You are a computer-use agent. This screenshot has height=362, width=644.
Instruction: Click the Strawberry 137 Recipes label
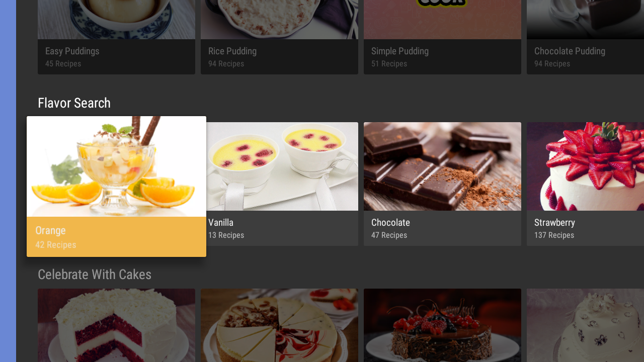[x=554, y=229]
